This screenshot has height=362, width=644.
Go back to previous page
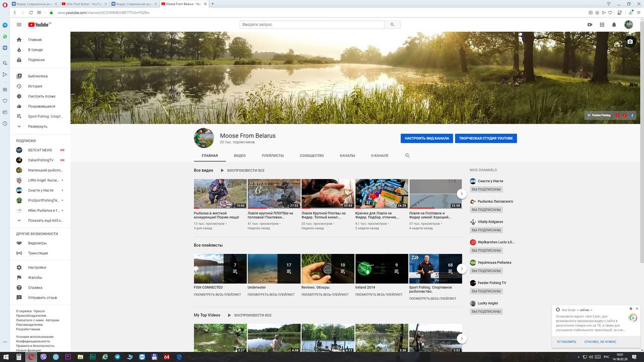15,12
